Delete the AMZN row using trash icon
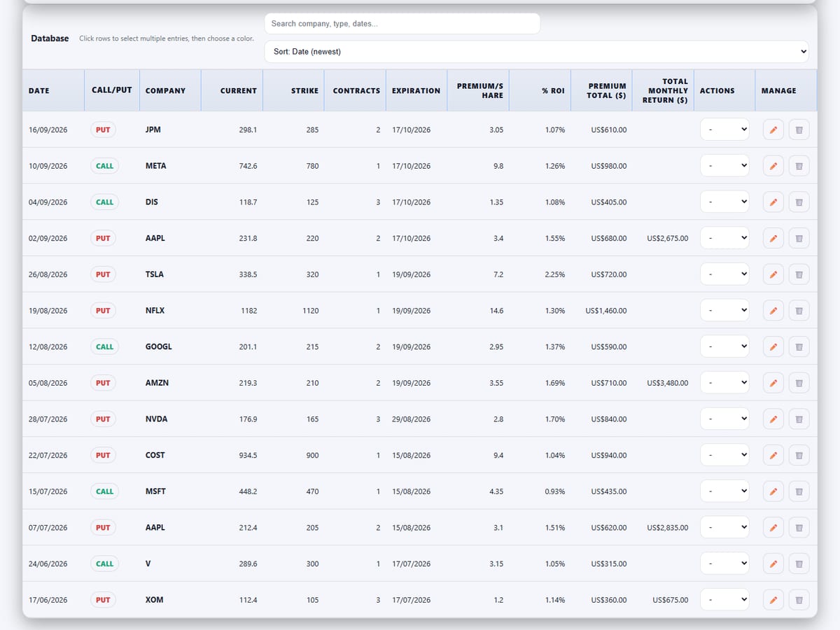The width and height of the screenshot is (840, 630). (799, 383)
